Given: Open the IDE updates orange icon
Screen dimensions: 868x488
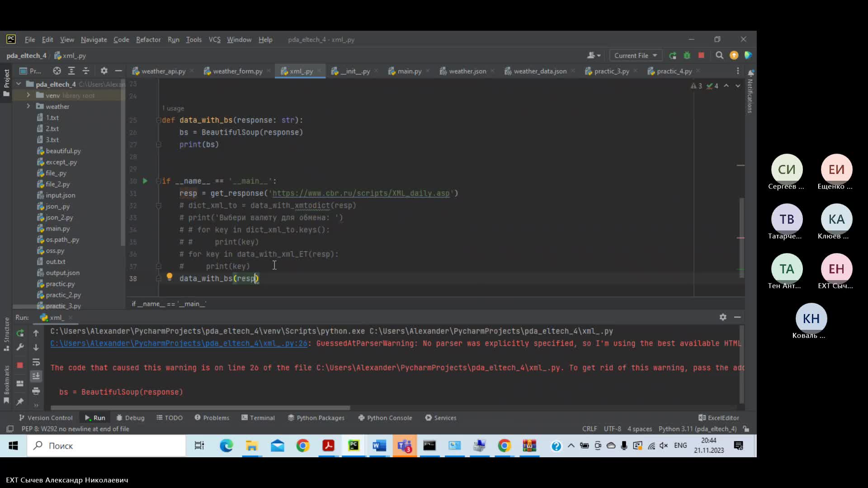Looking at the screenshot, I should pyautogui.click(x=734, y=56).
